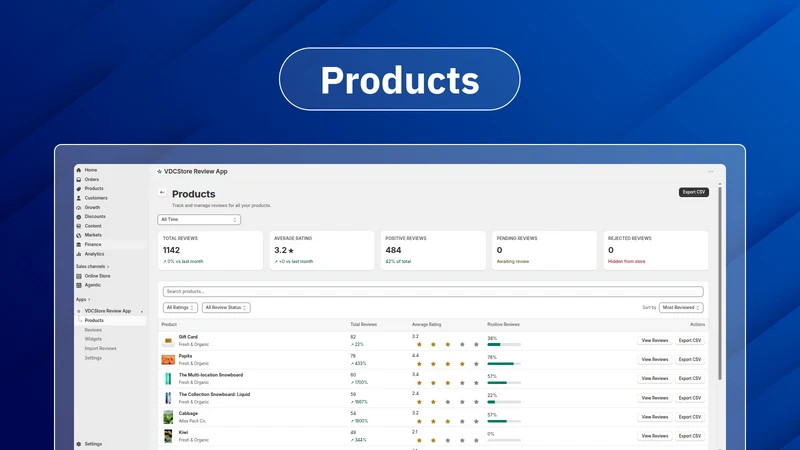Click the Growth icon in sidebar
This screenshot has width=800, height=450.
pos(79,208)
